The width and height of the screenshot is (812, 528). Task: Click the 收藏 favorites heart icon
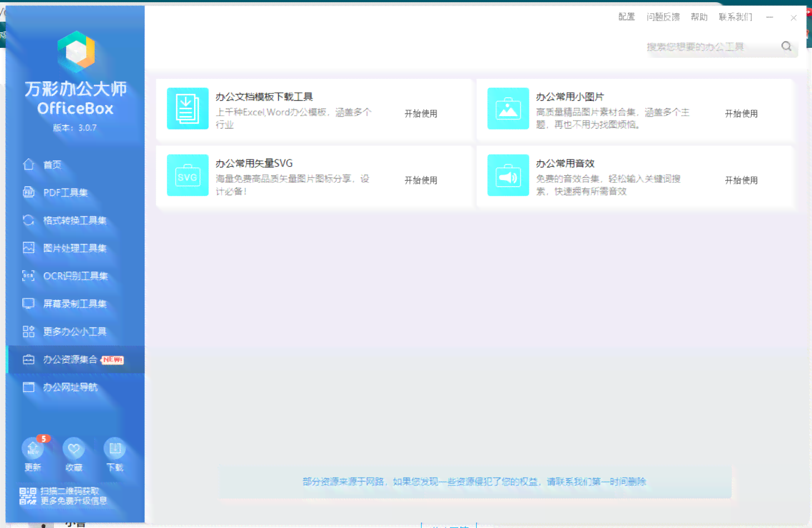pyautogui.click(x=74, y=449)
